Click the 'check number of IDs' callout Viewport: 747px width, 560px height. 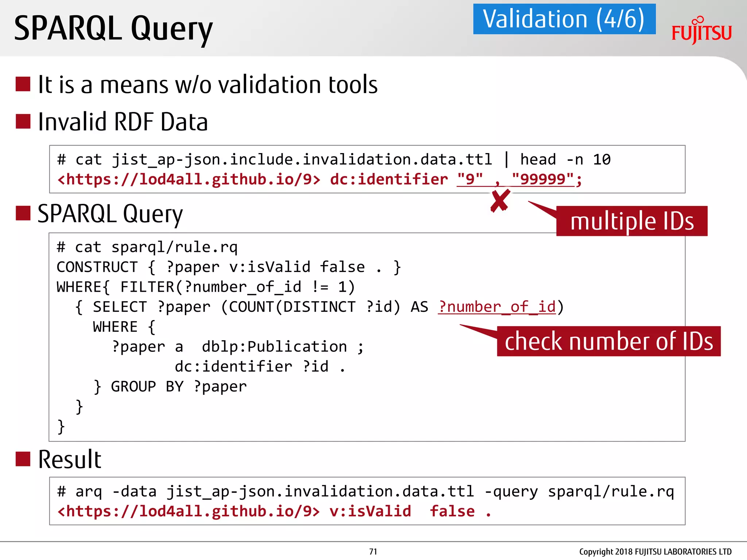click(609, 341)
